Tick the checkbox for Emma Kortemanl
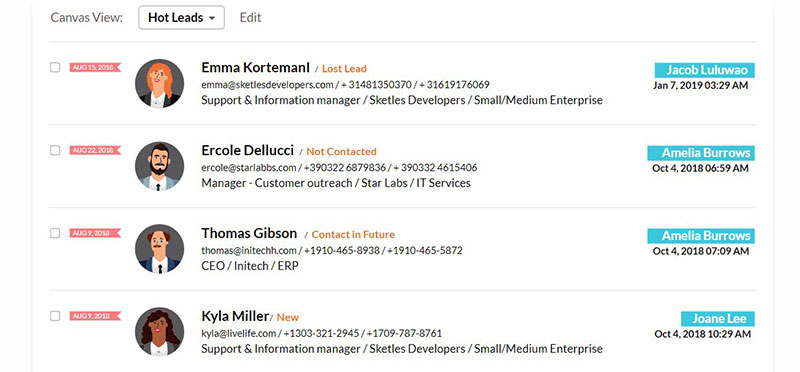This screenshot has height=372, width=800. coord(55,67)
